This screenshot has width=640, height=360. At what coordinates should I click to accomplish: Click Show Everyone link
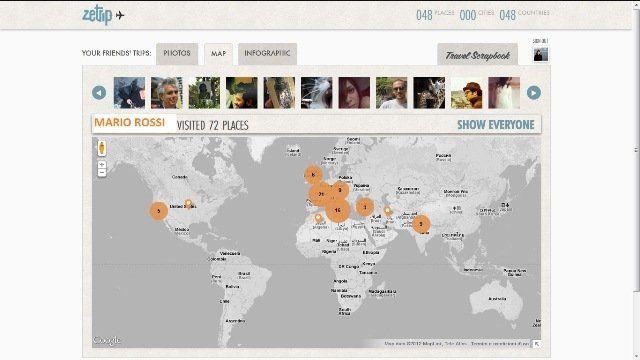(x=496, y=125)
